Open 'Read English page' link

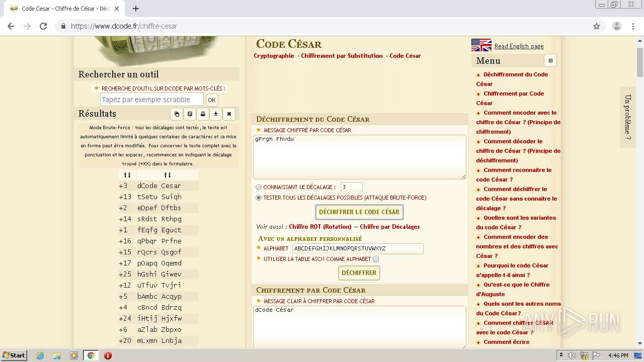(519, 46)
